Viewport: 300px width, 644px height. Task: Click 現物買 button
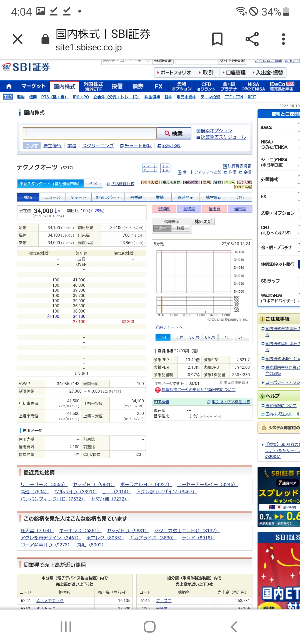(164, 209)
